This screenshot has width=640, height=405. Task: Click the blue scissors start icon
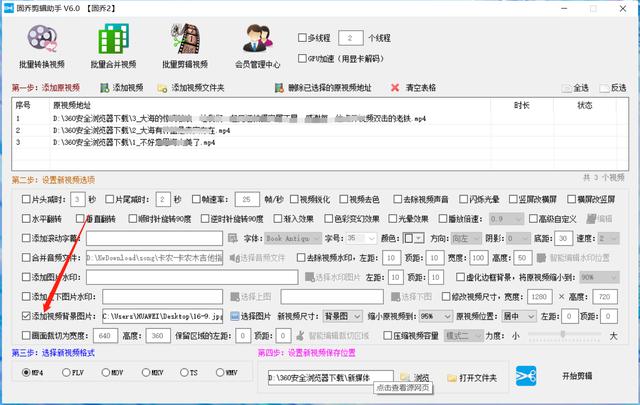pos(526,376)
